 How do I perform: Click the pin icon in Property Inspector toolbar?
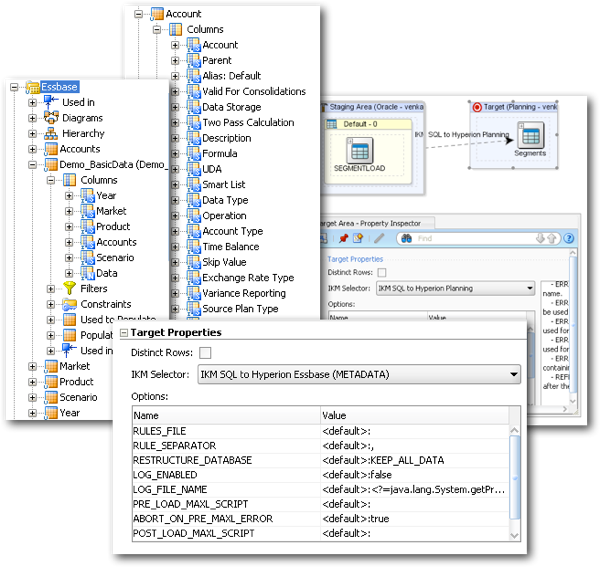tap(343, 238)
